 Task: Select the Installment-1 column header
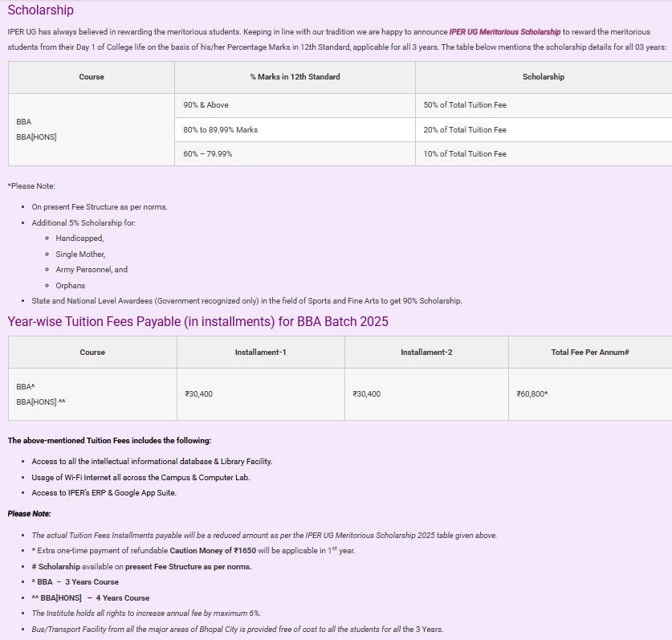260,353
